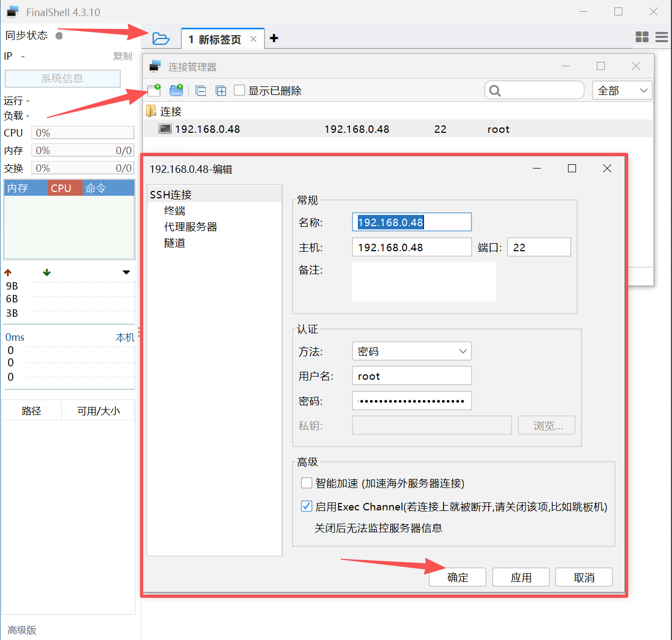The height and width of the screenshot is (640, 672).
Task: Select 终端 in the settings tree
Action: (x=174, y=211)
